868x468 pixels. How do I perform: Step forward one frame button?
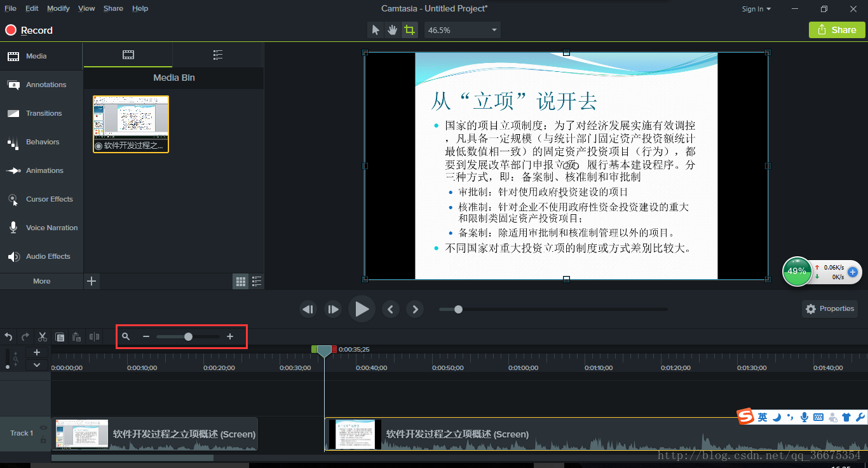pyautogui.click(x=333, y=310)
